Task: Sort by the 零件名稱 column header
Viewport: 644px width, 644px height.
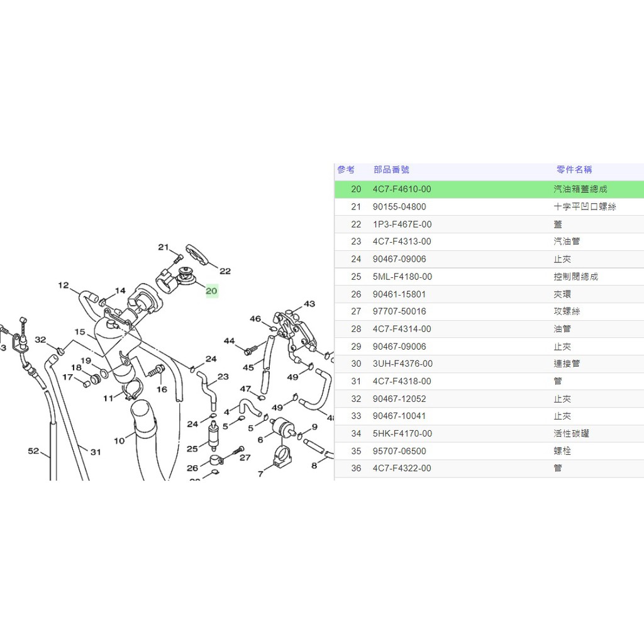Action: 574,170
